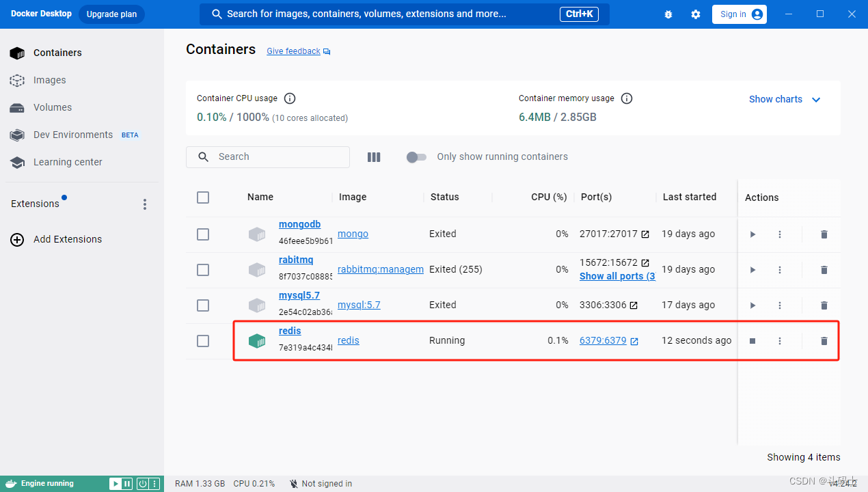Expand Show all ports for rabitmq
868x492 pixels.
617,277
